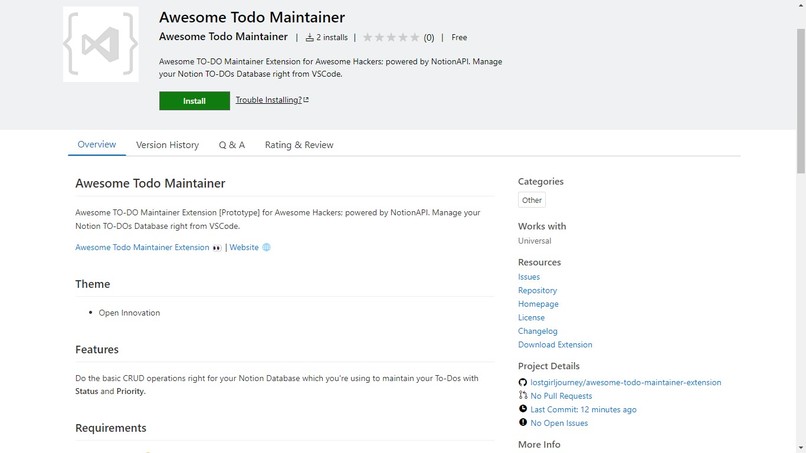Open the Repository resource link

tap(537, 291)
